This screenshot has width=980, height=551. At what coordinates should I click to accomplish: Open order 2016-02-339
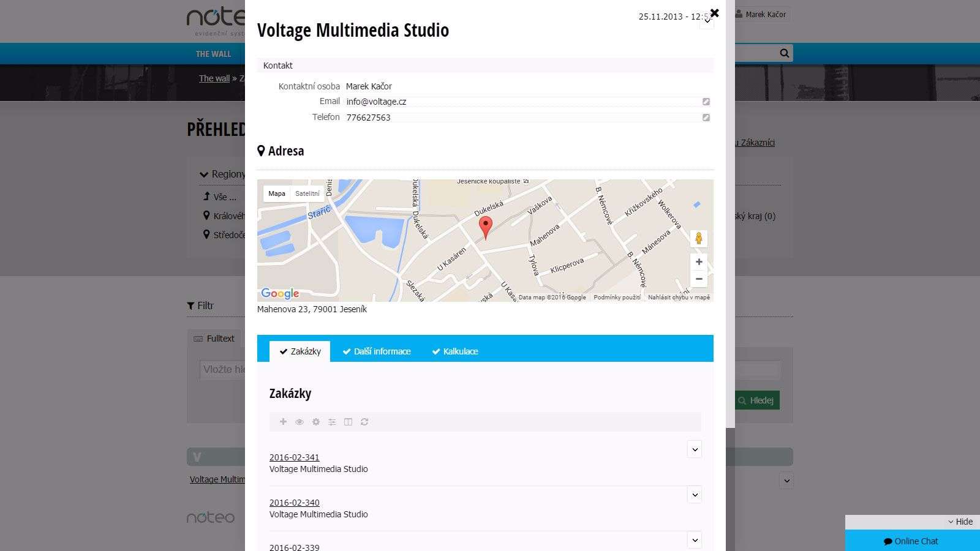pyautogui.click(x=295, y=547)
